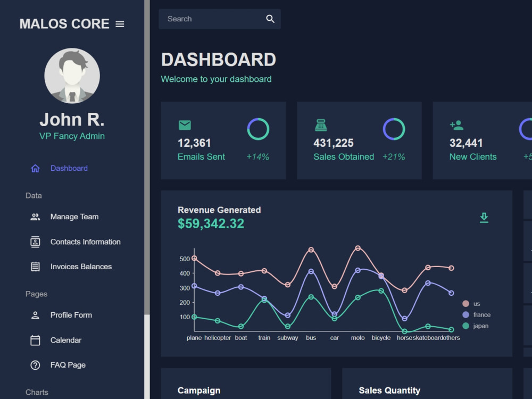
Task: Click the subway axis label
Action: coord(288,338)
